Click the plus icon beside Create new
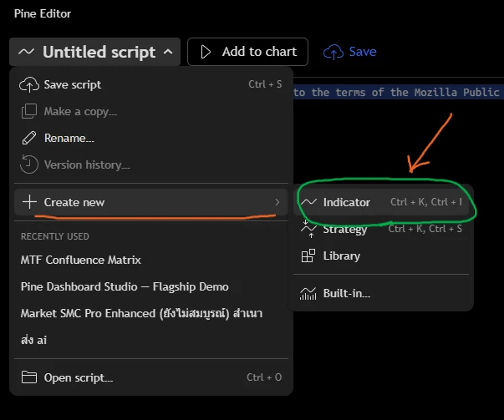The image size is (504, 420). (29, 202)
